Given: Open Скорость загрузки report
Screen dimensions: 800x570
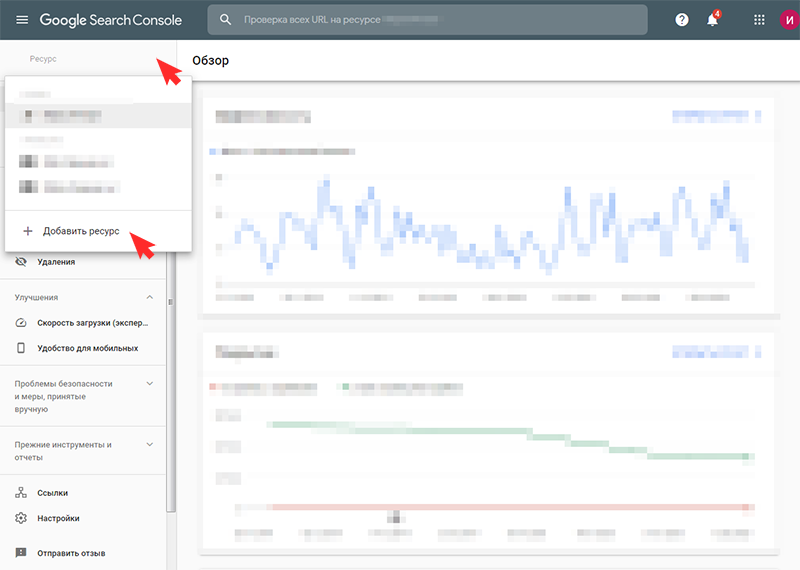Looking at the screenshot, I should click(92, 323).
